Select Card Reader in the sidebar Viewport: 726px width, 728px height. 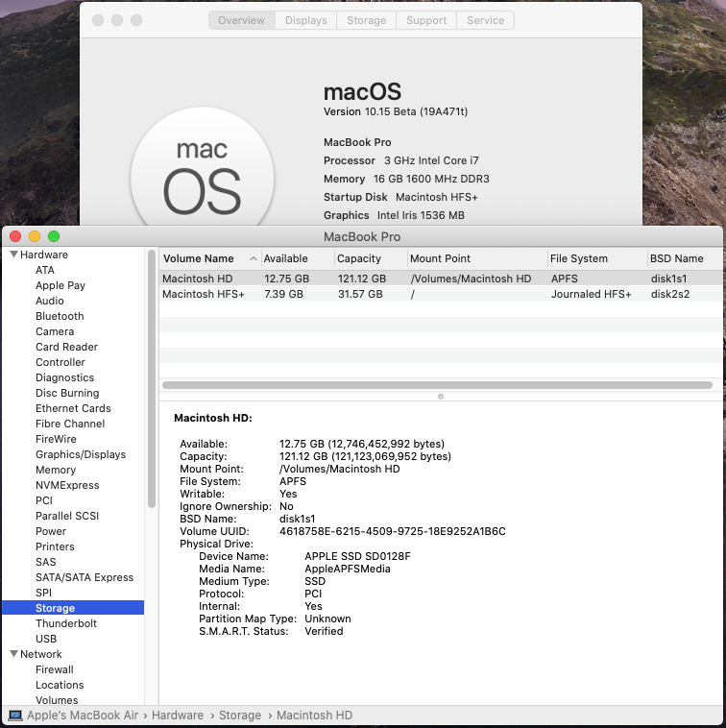click(67, 347)
